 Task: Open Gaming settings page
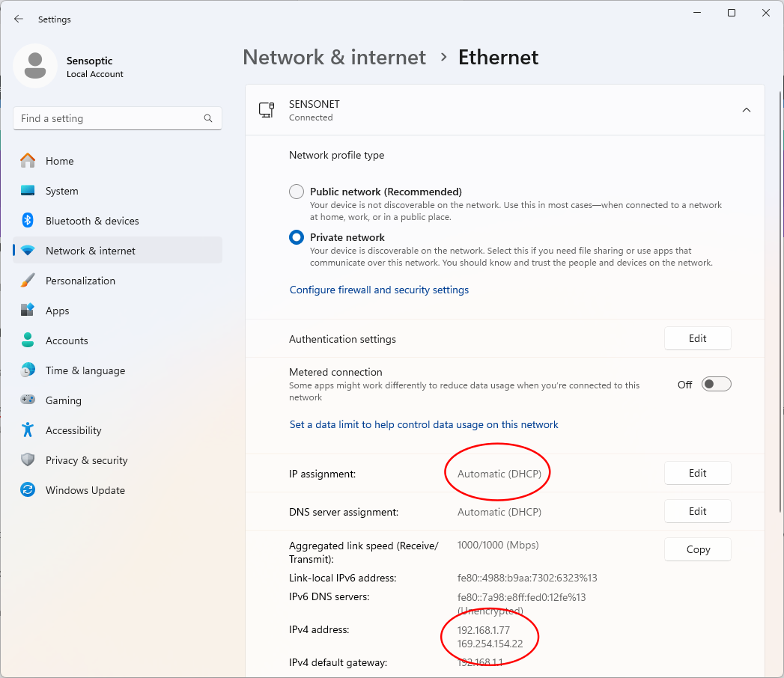[x=118, y=400]
